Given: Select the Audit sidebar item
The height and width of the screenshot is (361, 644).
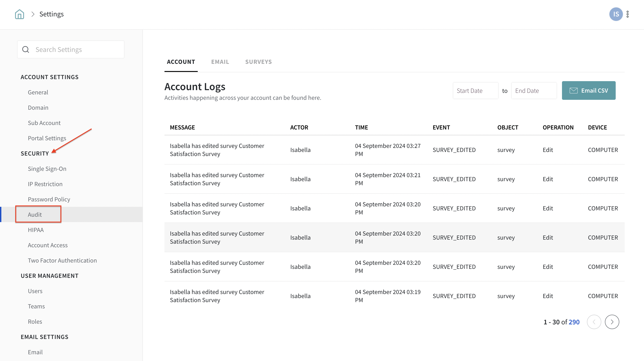Looking at the screenshot, I should [x=35, y=215].
